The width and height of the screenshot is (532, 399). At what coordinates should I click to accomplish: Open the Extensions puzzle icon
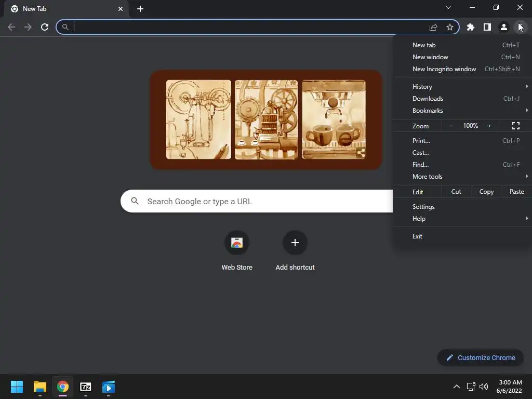tap(471, 27)
